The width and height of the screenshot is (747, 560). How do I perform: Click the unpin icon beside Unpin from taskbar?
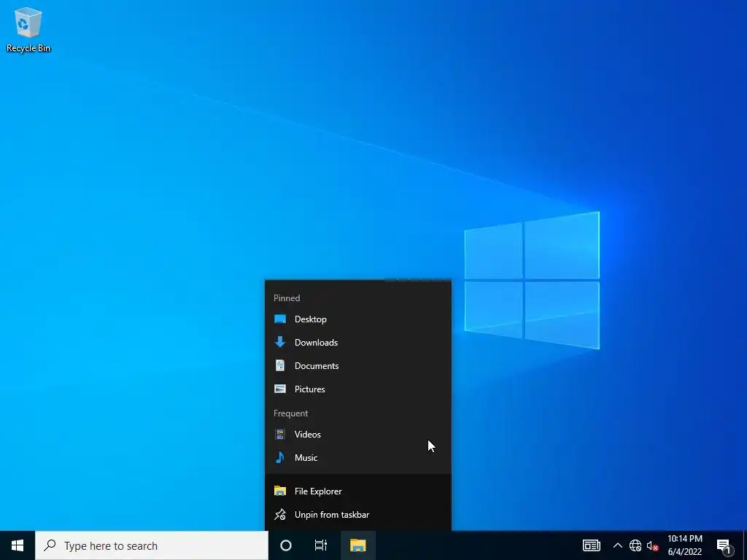click(x=280, y=514)
